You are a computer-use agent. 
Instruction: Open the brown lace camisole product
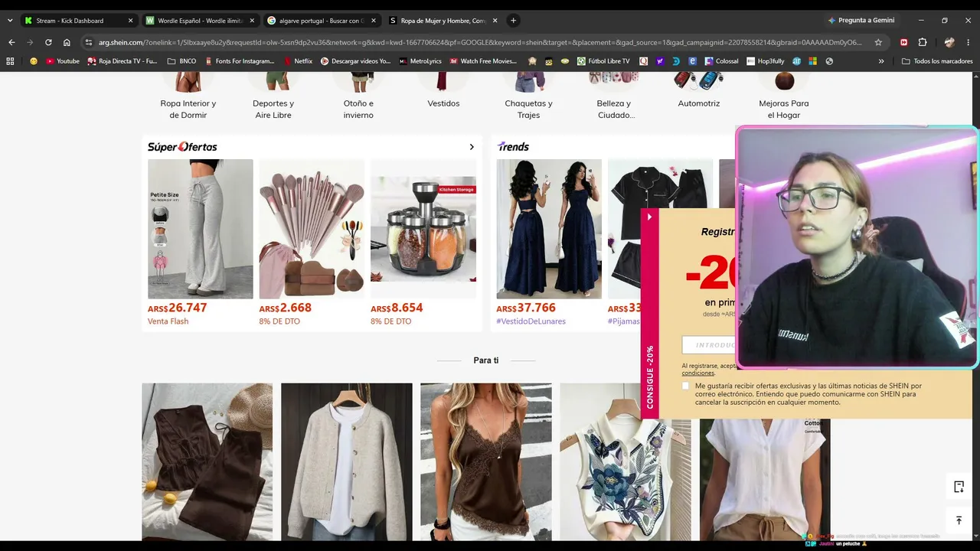[x=485, y=461]
